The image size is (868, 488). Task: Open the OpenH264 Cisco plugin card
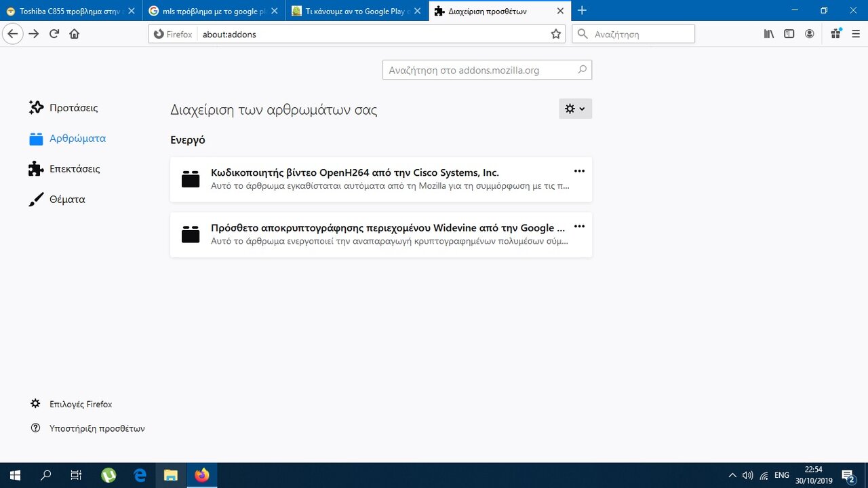tap(381, 179)
